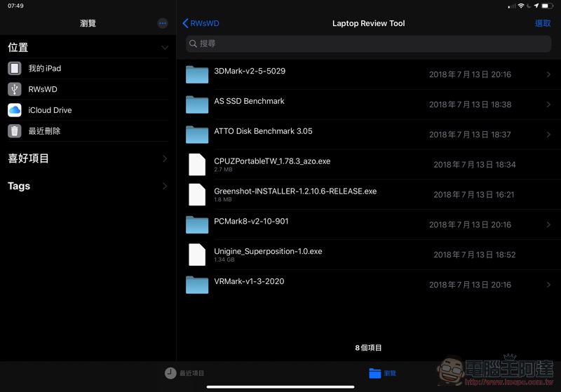The width and height of the screenshot is (561, 392).
Task: Click the CPUZPortableTW file icon
Action: pos(197,165)
